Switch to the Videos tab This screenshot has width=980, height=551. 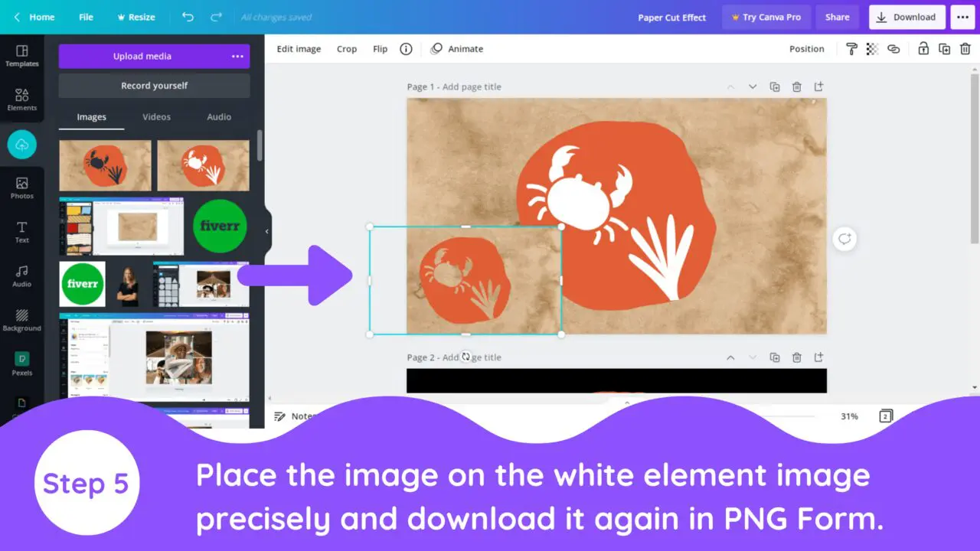156,116
